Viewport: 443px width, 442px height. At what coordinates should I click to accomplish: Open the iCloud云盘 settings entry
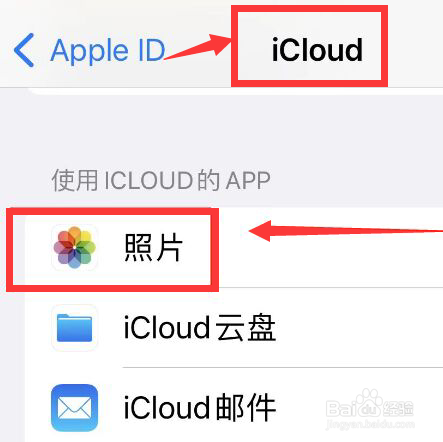point(234,328)
